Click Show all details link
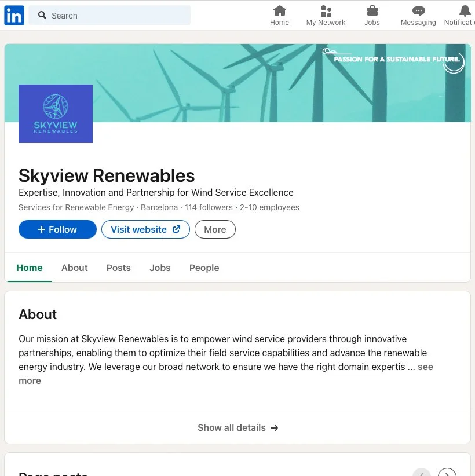This screenshot has height=476, width=475. 237,427
